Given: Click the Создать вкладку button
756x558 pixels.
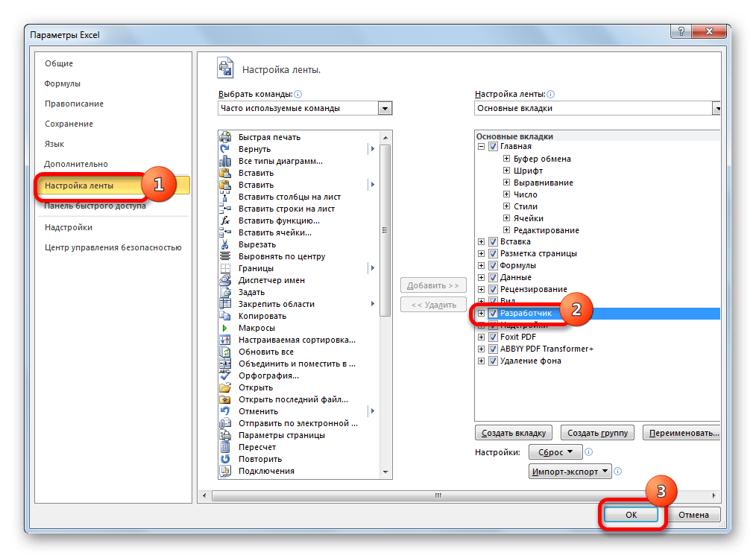Looking at the screenshot, I should (514, 433).
